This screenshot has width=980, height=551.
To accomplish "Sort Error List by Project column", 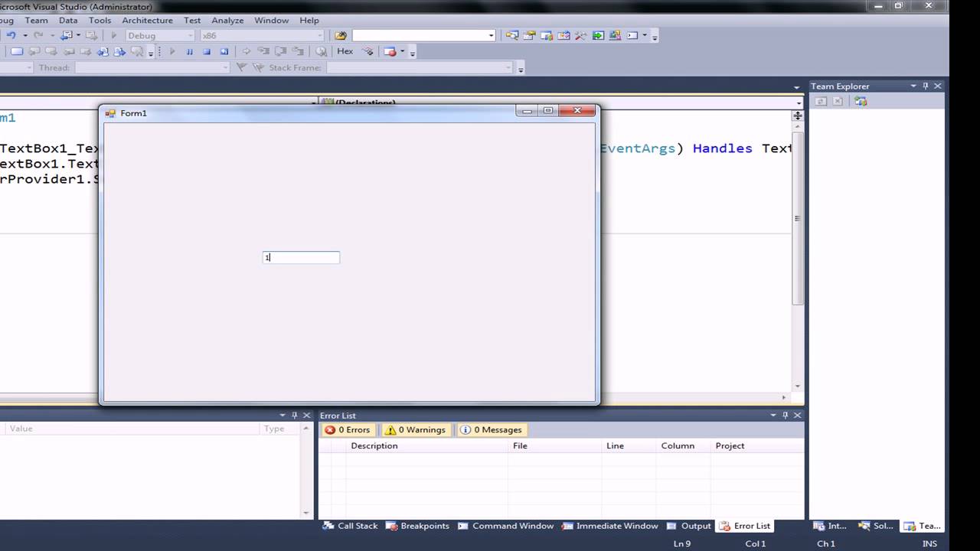I will [x=756, y=445].
